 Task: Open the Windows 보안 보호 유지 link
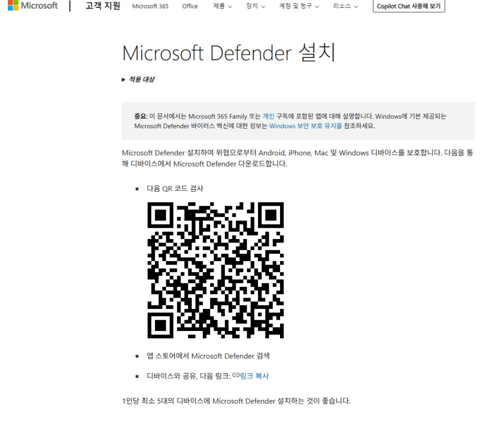[305, 126]
